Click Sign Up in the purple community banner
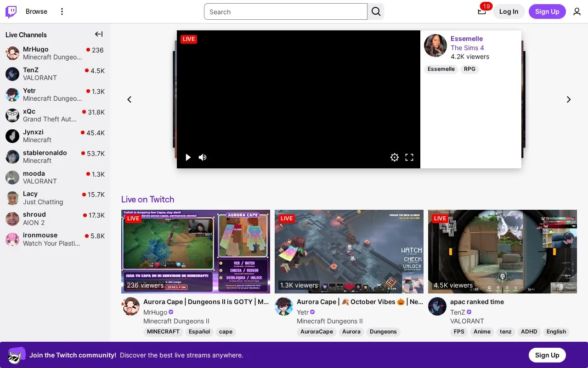588x368 pixels. pos(547,355)
